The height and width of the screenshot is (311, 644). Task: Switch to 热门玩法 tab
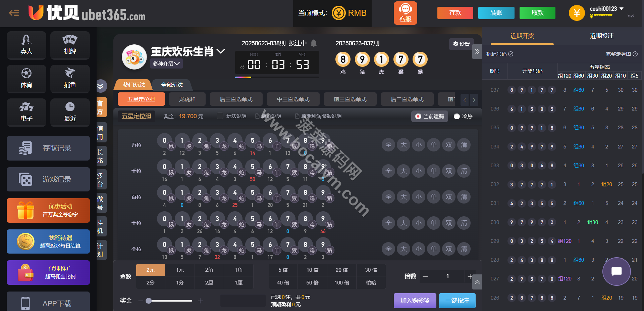[x=134, y=85]
